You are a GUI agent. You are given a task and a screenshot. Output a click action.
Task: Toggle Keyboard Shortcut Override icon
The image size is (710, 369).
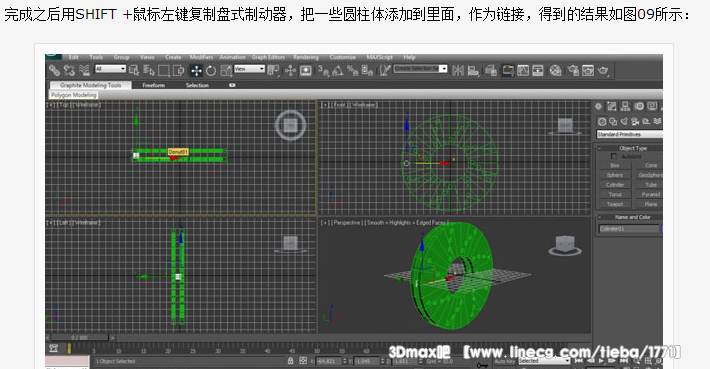coord(306,70)
